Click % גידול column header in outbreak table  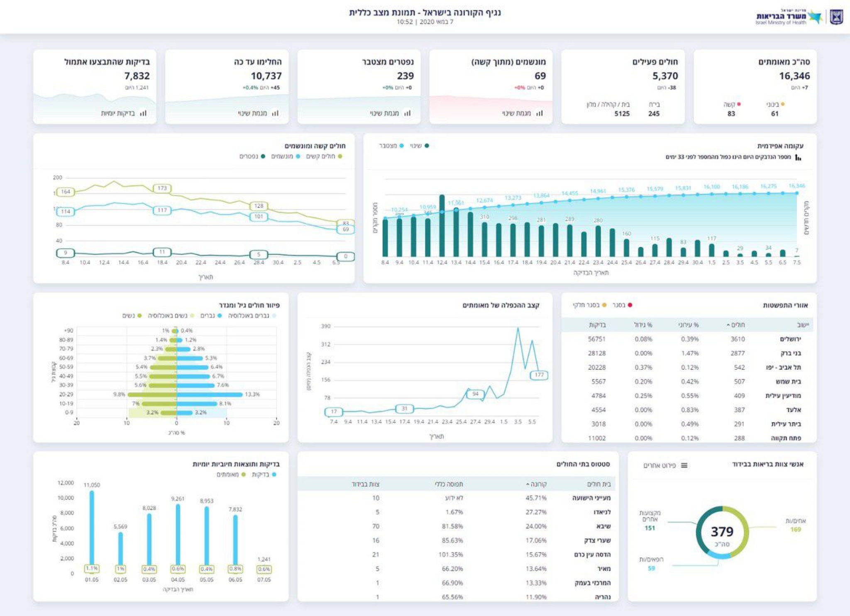pyautogui.click(x=643, y=325)
